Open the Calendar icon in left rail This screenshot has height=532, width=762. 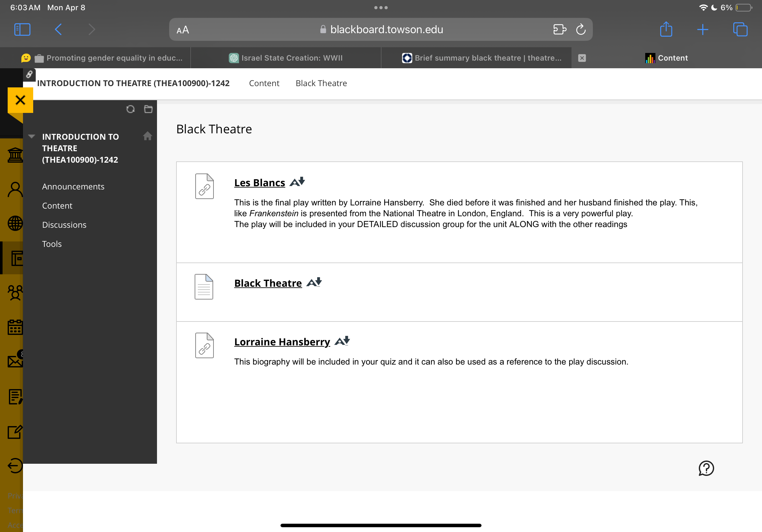15,327
